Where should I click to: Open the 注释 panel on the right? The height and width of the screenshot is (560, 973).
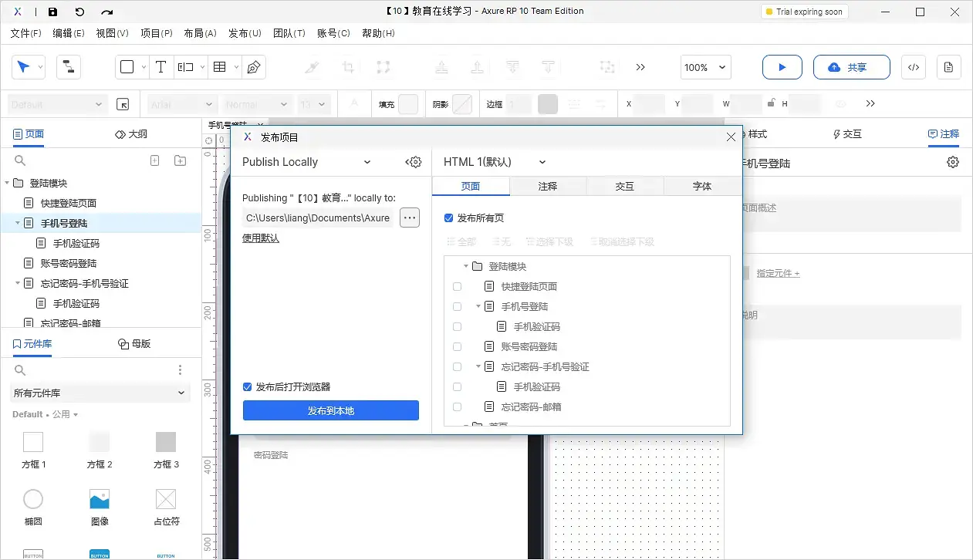pos(943,134)
